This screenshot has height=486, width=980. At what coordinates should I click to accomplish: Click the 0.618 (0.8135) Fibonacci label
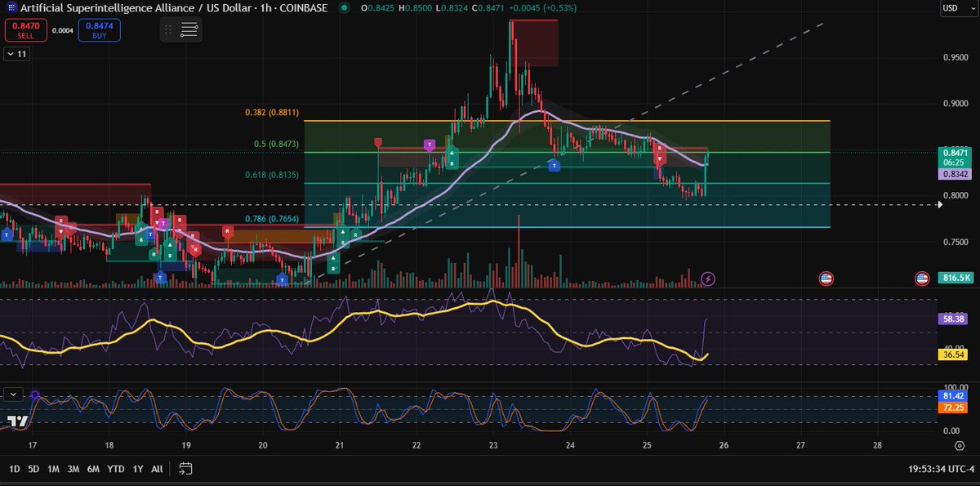[x=272, y=174]
